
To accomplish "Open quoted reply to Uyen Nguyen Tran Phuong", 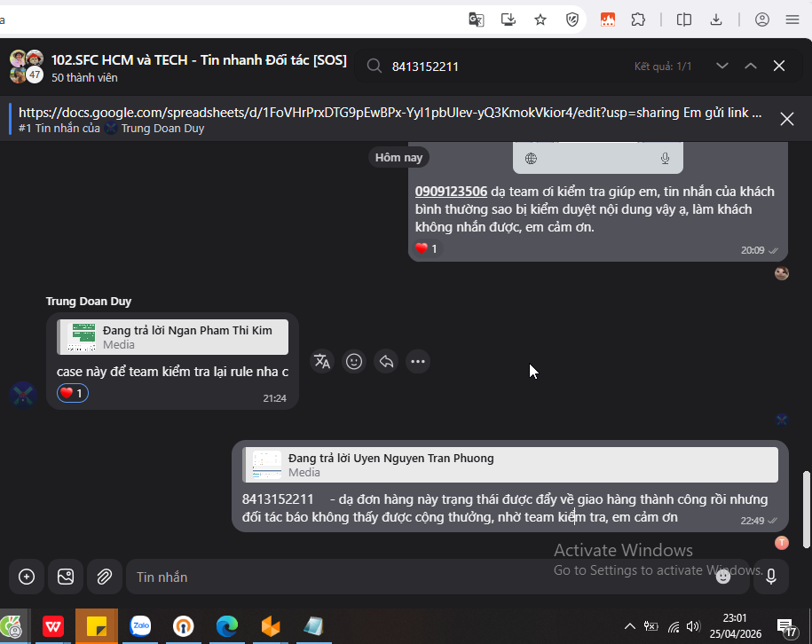I will click(510, 465).
